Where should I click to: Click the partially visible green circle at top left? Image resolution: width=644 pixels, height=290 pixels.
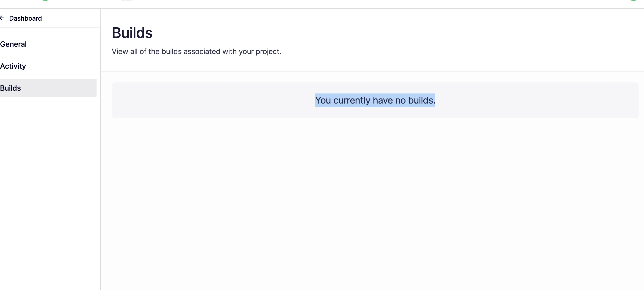(45, 0)
